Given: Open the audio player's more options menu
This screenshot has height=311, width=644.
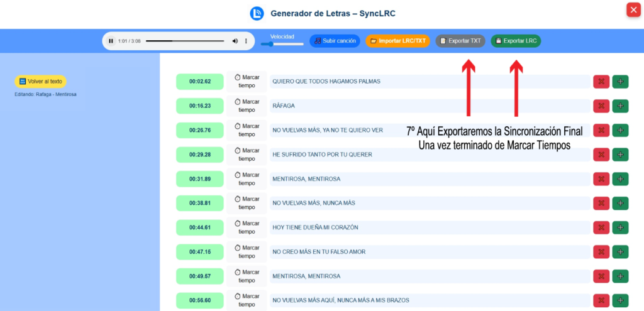Looking at the screenshot, I should (x=246, y=41).
